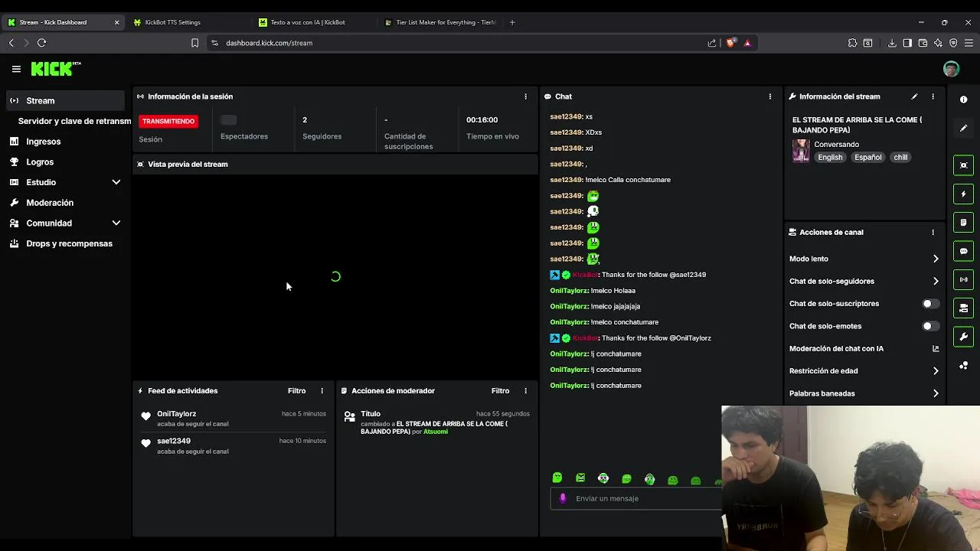Screen dimensions: 980x551
Task: Edit stream info with the pencil in Información del stream
Action: [x=914, y=96]
